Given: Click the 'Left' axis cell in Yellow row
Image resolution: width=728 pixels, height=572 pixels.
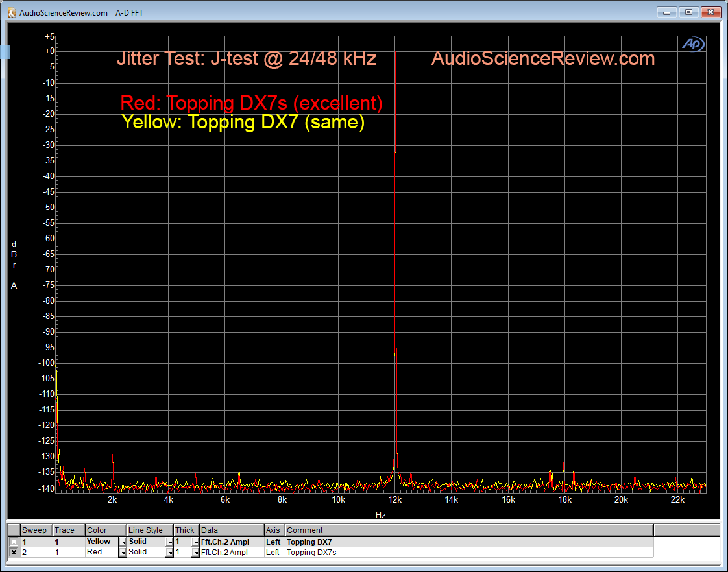Looking at the screenshot, I should [274, 542].
